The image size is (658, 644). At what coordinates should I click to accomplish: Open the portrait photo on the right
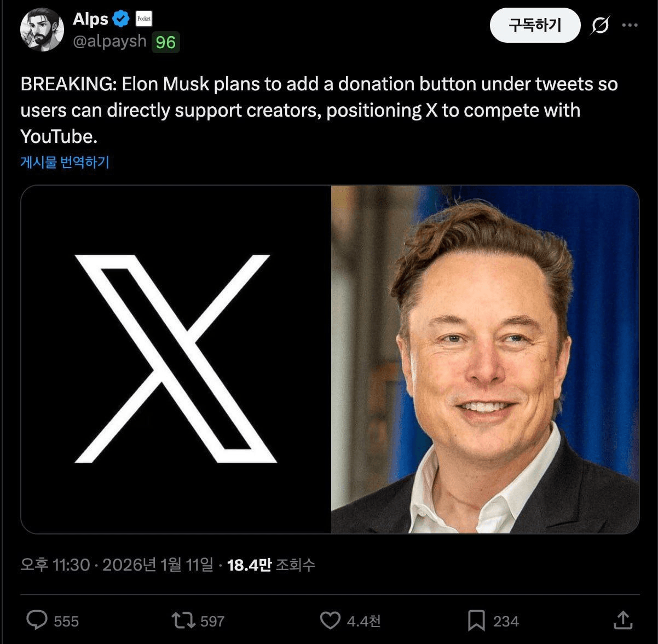[x=485, y=359]
